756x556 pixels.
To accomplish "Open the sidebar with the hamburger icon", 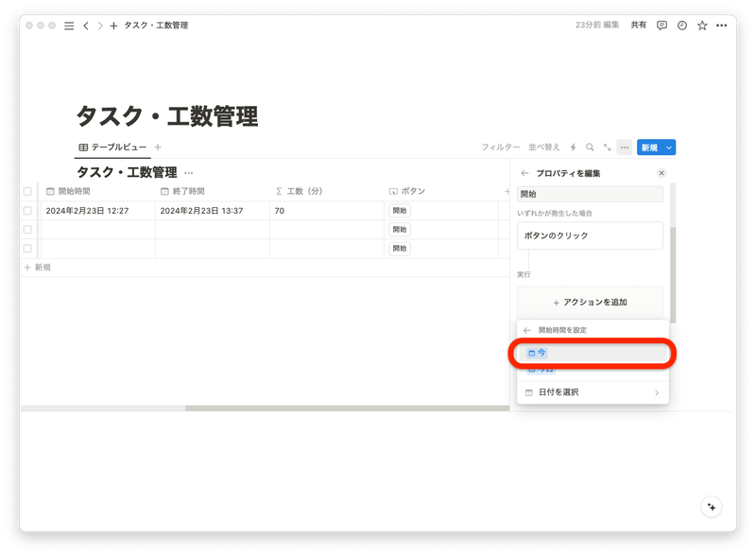I will pos(68,26).
